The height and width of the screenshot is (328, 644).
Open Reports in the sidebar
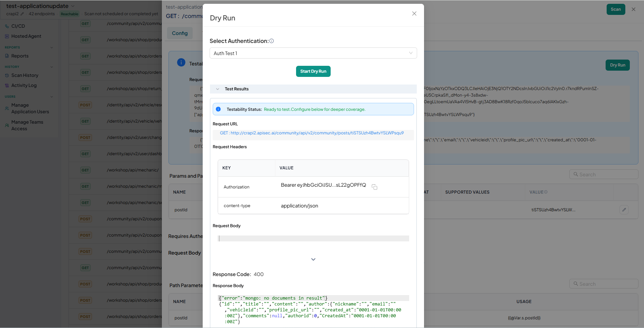[20, 56]
